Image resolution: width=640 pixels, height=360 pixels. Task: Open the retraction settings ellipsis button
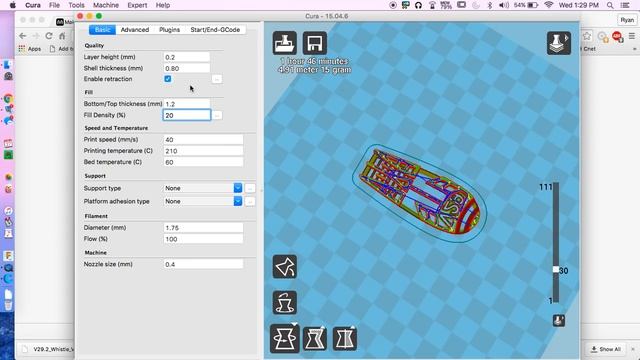pyautogui.click(x=217, y=79)
